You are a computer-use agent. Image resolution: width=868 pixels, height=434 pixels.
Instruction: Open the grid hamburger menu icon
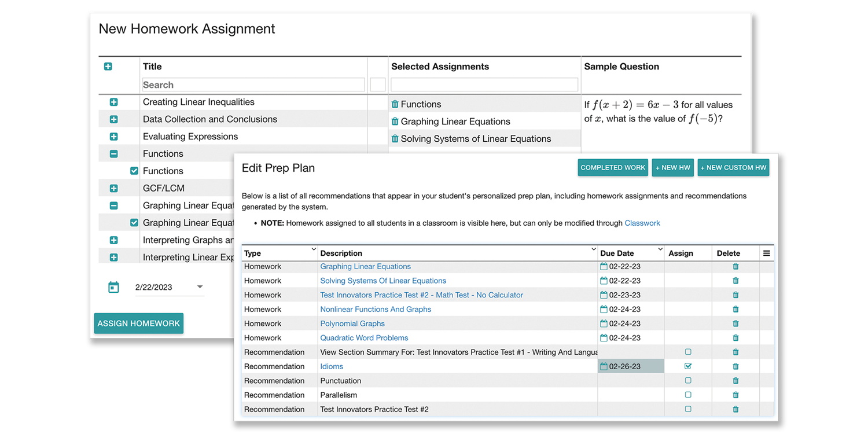click(767, 253)
